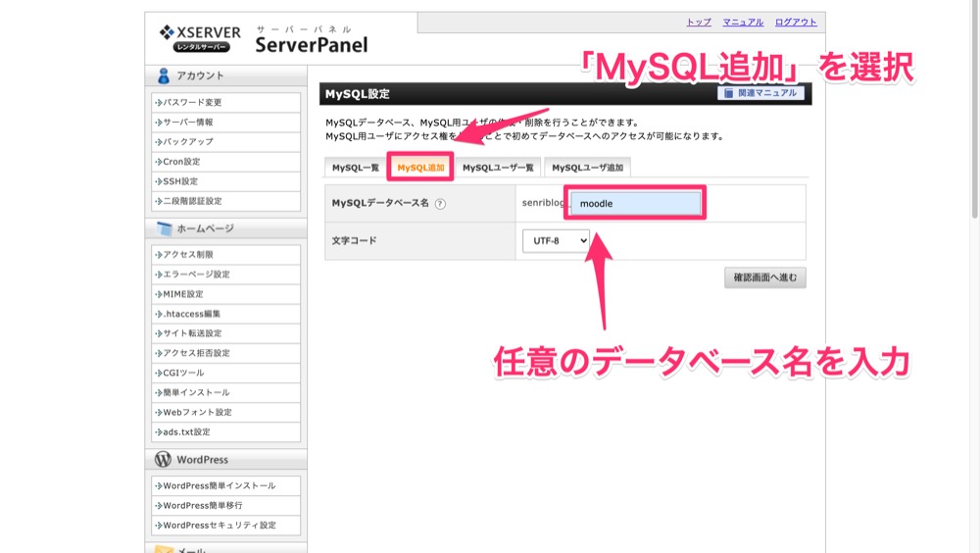
Task: Open the 文字コード UTF-8 dropdown
Action: (556, 241)
